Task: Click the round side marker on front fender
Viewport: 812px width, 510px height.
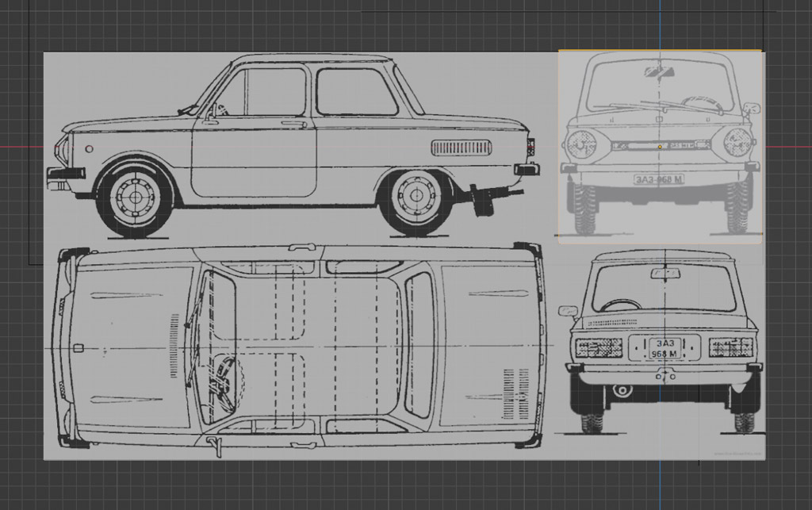Action: 89,148
